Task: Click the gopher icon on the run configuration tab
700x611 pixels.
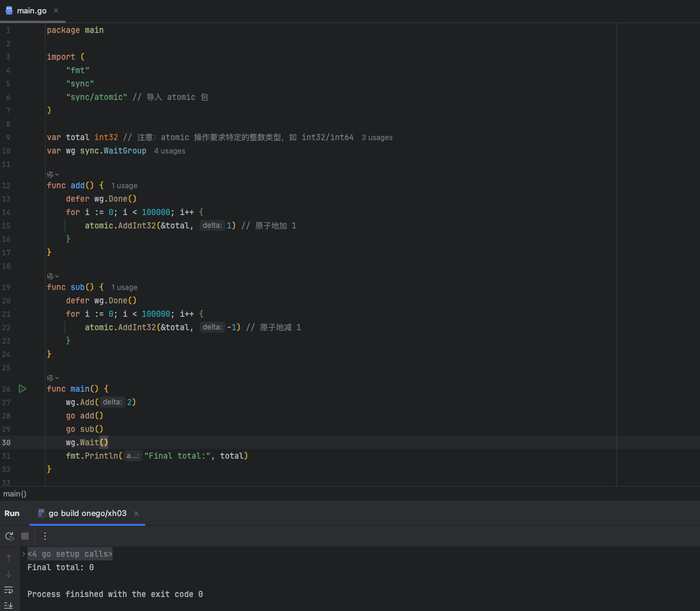Action: coord(41,513)
